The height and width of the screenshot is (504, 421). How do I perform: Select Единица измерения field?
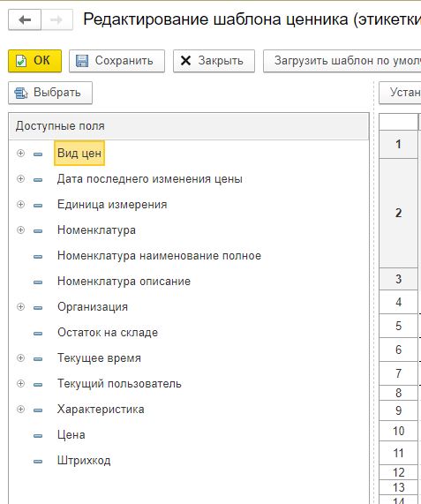pyautogui.click(x=112, y=205)
